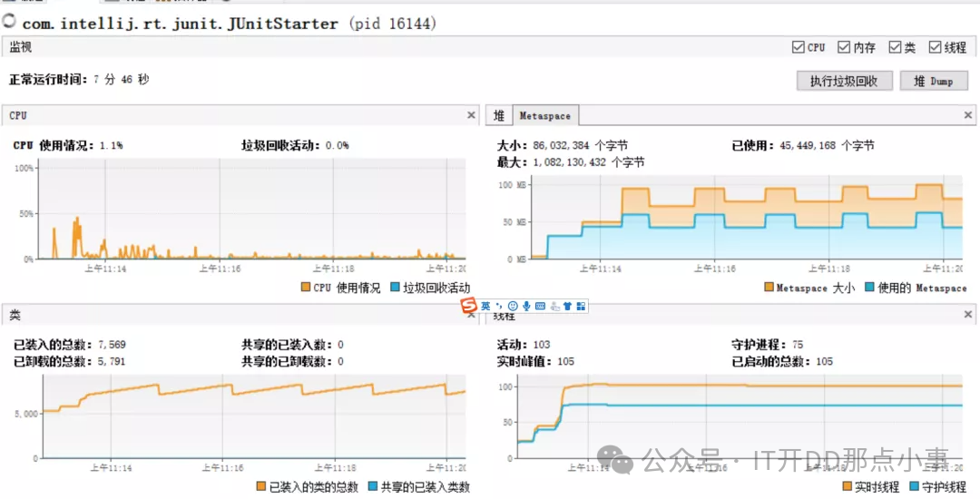Click the 共享的已装入数 0 value
This screenshot has height=499, width=980.
pyautogui.click(x=292, y=345)
